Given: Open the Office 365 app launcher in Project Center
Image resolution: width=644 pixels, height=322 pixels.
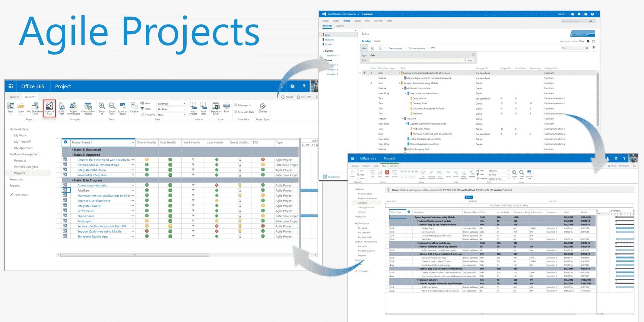Looking at the screenshot, I should pyautogui.click(x=10, y=86).
